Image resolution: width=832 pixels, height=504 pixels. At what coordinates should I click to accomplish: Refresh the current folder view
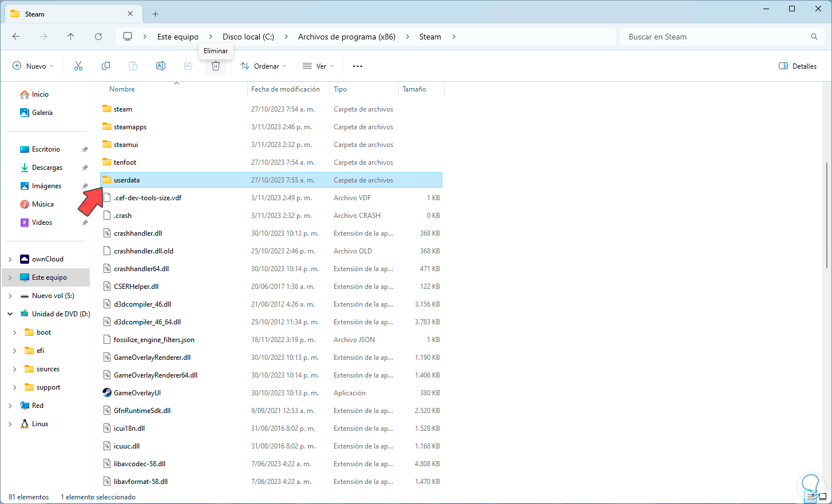98,37
